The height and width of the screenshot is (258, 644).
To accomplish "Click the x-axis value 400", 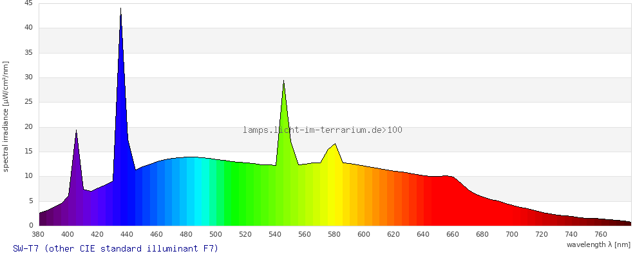I will [x=68, y=235].
